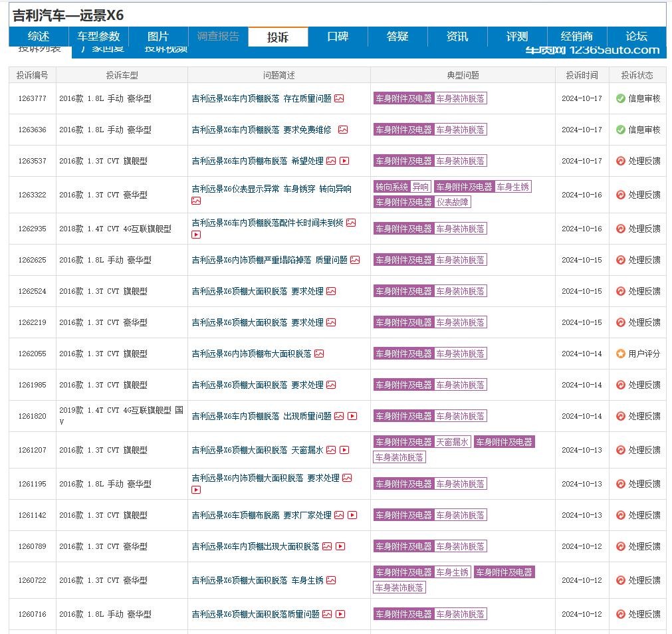Click the 仪表故障 tag in row 1263322

453,202
